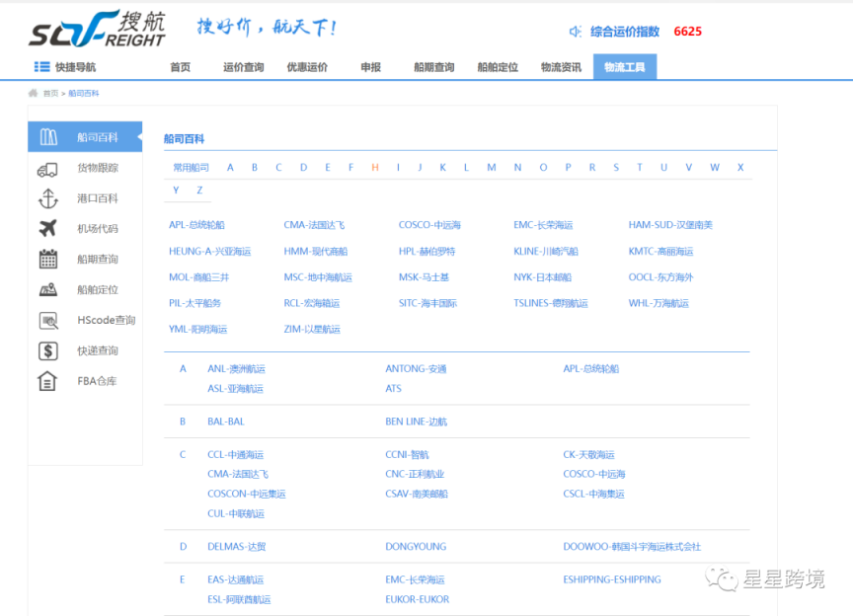Viewport: 853px width, 616px height.
Task: Click the 综合运价指数 label
Action: 625,32
